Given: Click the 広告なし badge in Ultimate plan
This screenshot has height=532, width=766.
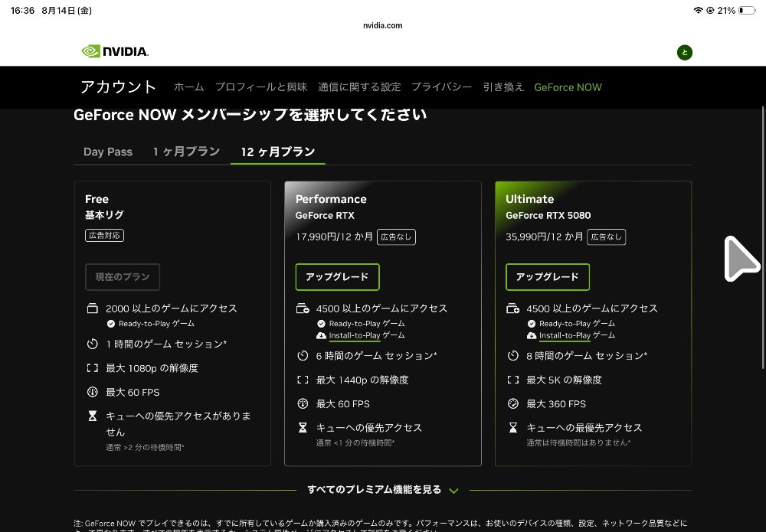Looking at the screenshot, I should coord(606,237).
